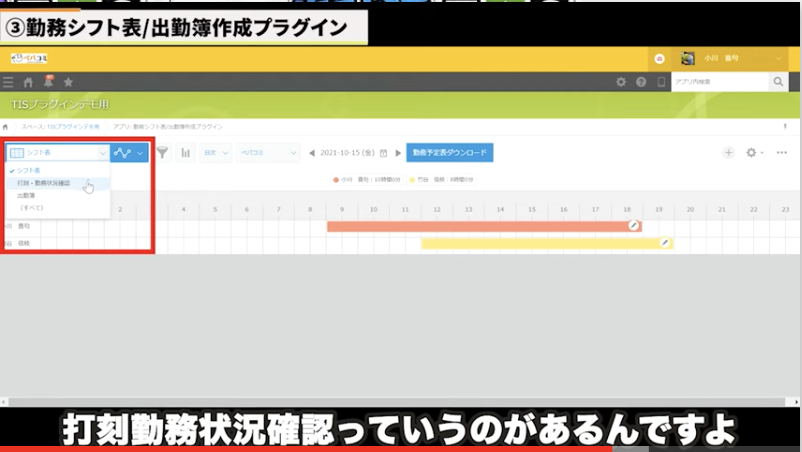802x452 pixels.
Task: Open the notifications bell
Action: point(48,81)
